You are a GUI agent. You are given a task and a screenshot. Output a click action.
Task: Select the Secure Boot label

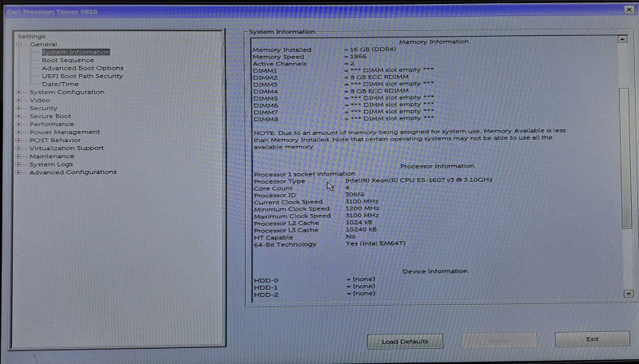pos(50,116)
